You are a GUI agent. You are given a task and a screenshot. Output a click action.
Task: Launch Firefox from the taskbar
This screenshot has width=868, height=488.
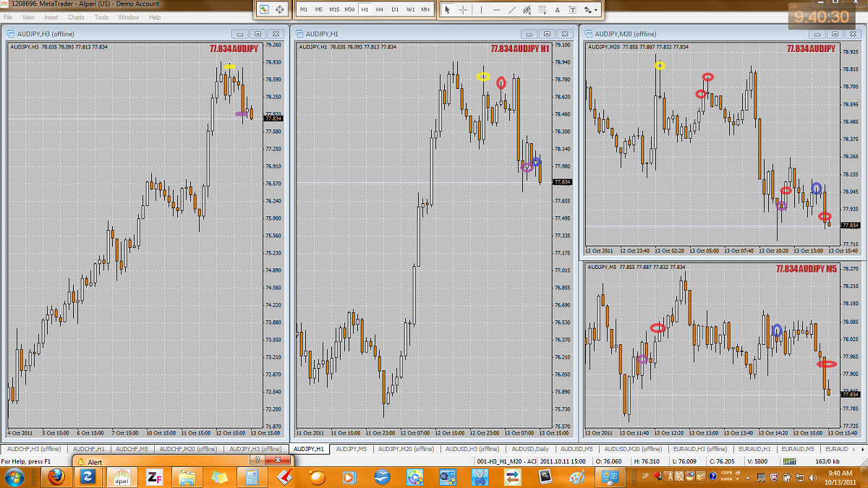(56, 477)
